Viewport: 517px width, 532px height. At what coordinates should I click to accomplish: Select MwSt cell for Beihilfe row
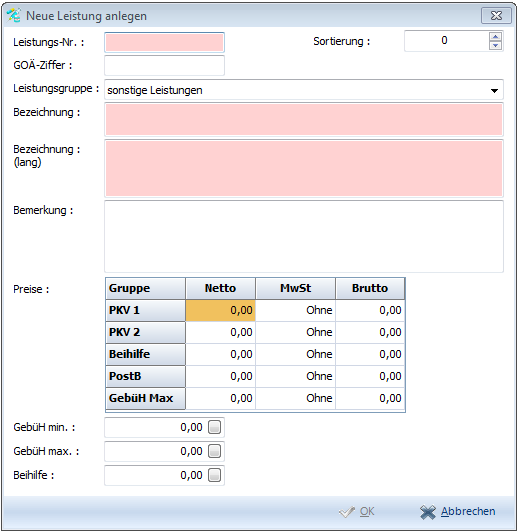pyautogui.click(x=295, y=354)
